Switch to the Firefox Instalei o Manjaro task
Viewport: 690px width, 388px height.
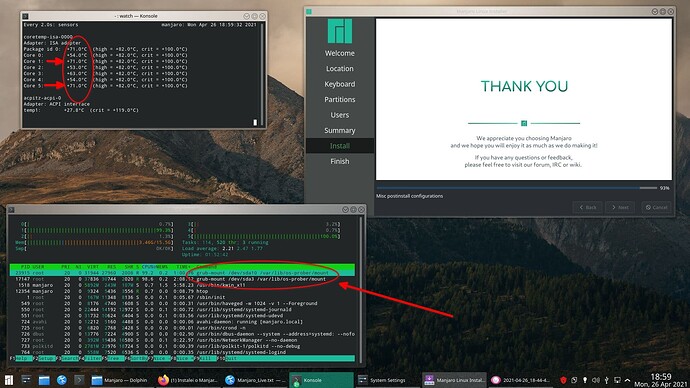[188, 380]
